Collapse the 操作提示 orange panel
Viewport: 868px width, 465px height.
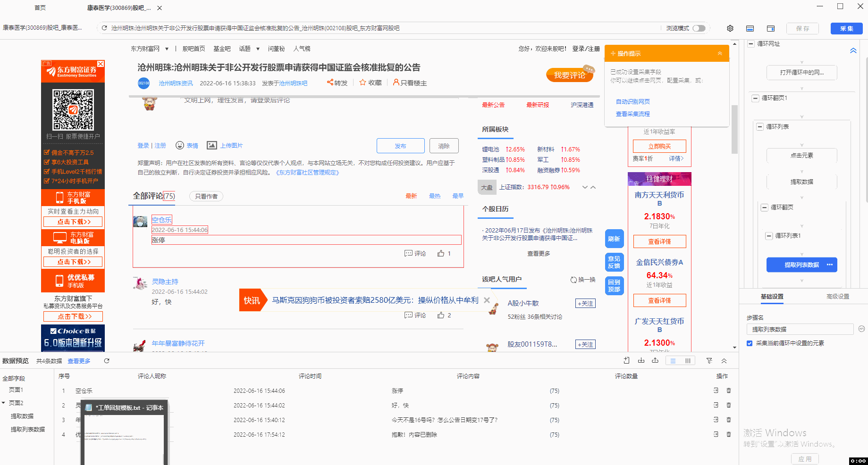(x=720, y=53)
